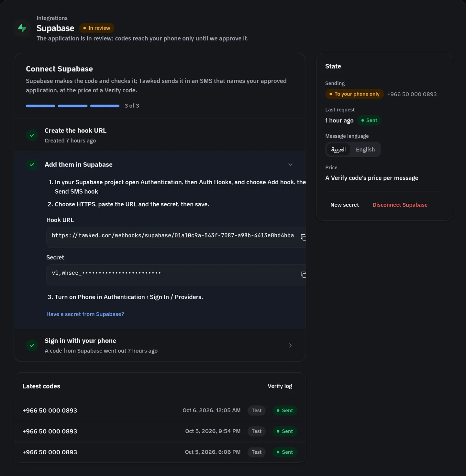Click the Sent badge in the 9:54 PM row

click(285, 431)
